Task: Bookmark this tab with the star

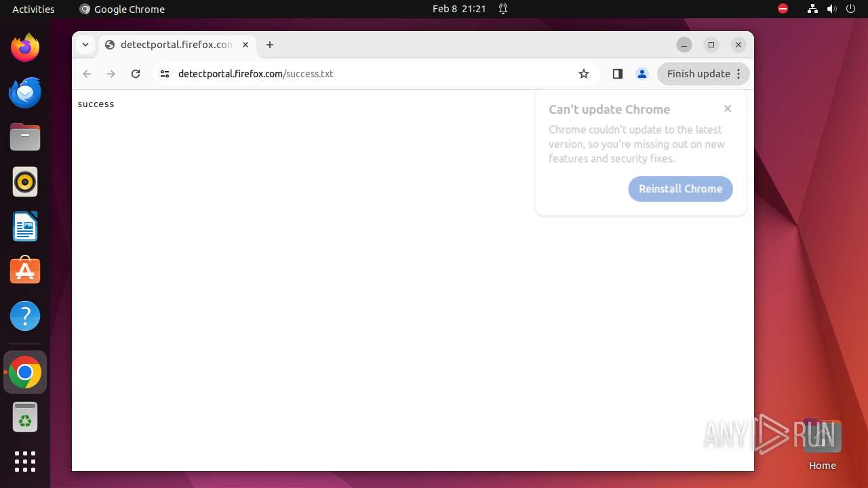Action: tap(584, 74)
